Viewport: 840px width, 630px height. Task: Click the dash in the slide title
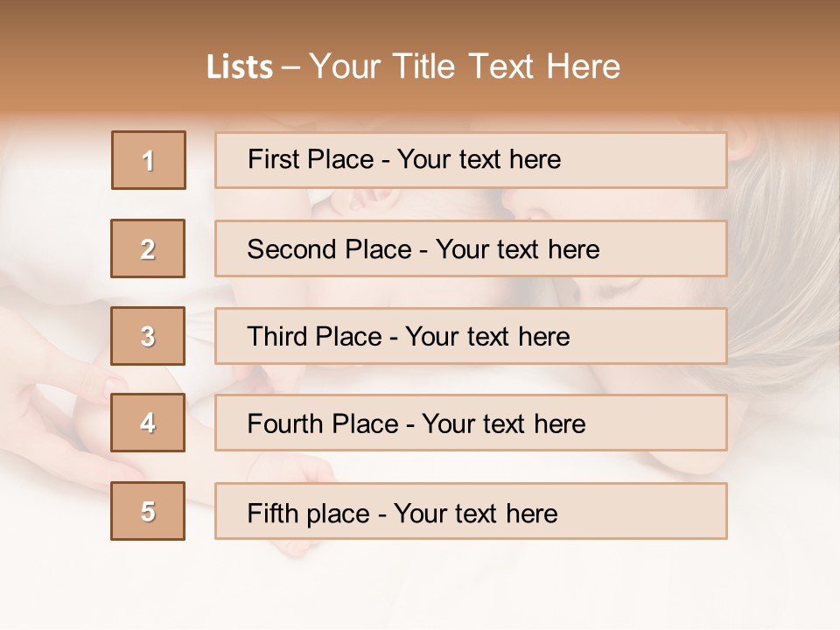[290, 66]
